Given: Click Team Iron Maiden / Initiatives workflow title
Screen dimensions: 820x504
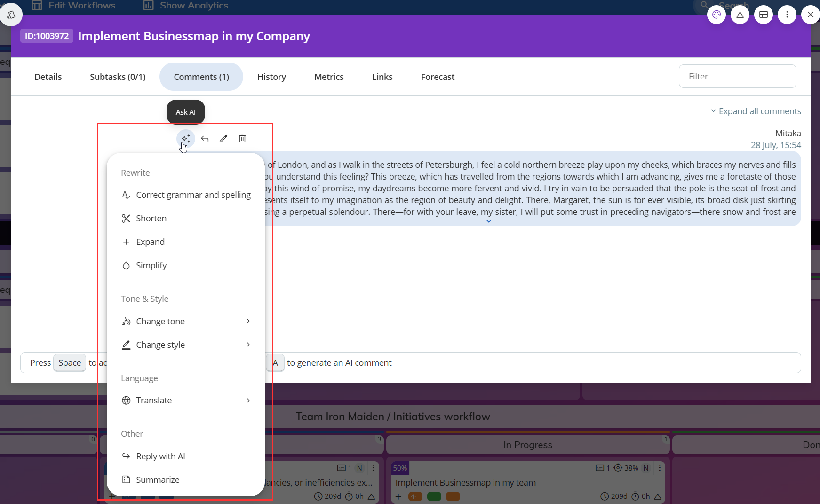Looking at the screenshot, I should (x=393, y=417).
